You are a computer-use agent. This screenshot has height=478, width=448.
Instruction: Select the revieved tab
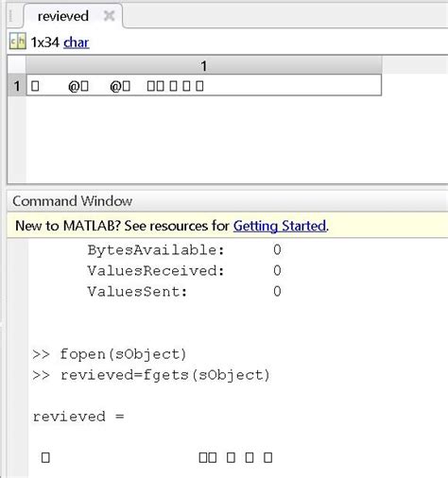63,16
